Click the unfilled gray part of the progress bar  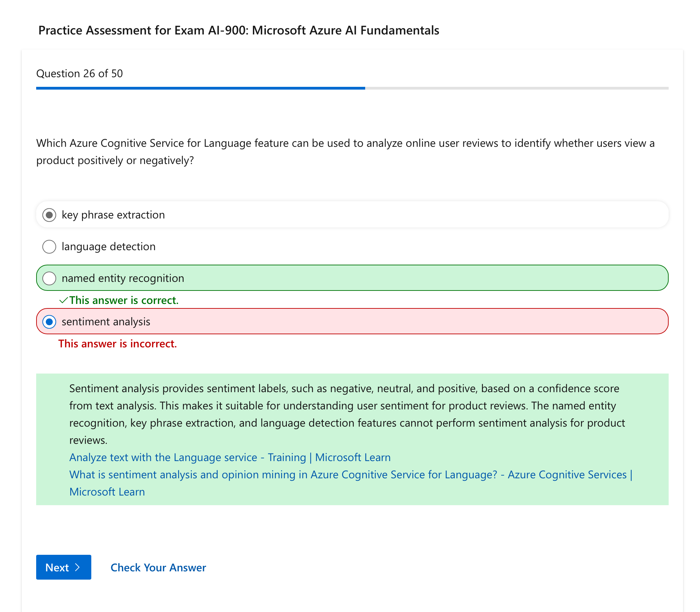tap(517, 88)
